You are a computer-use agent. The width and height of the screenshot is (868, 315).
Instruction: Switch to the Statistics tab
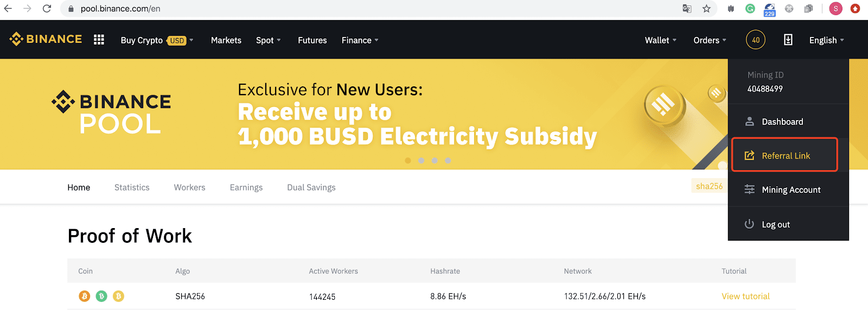[132, 187]
